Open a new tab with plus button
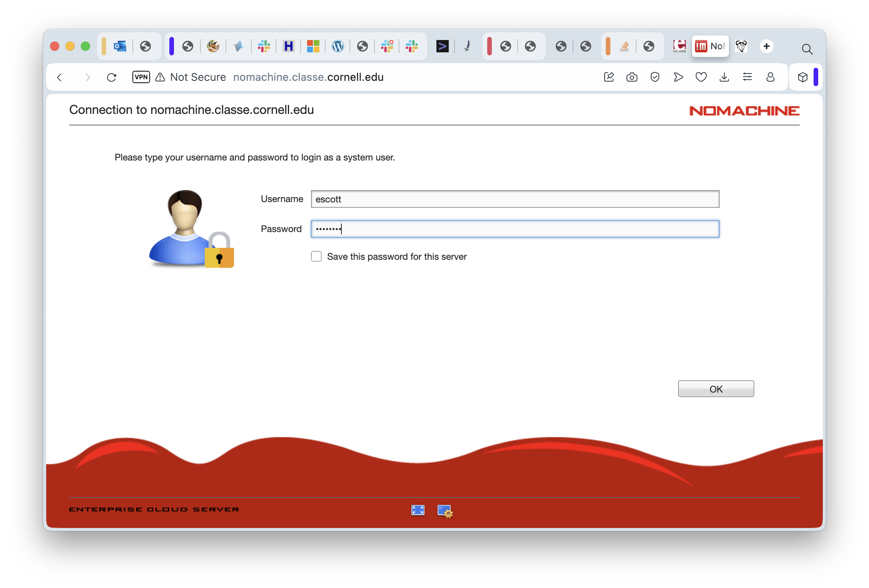Screen dimensions: 869x588 [766, 46]
